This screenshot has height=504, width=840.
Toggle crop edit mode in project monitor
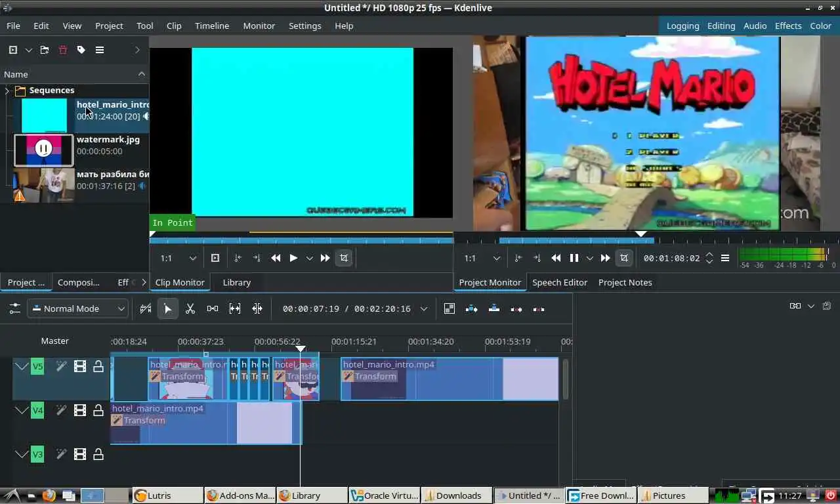pyautogui.click(x=624, y=258)
